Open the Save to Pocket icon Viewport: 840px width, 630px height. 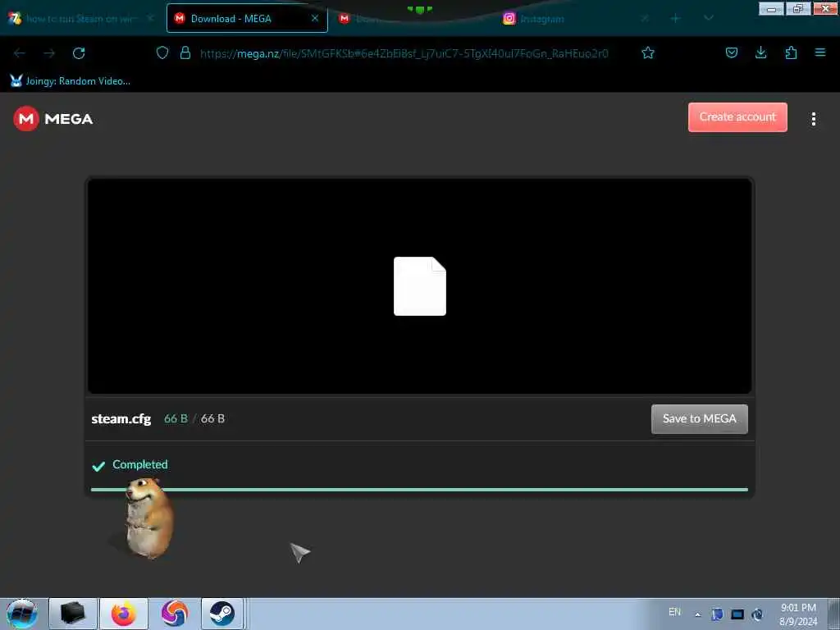pyautogui.click(x=731, y=52)
